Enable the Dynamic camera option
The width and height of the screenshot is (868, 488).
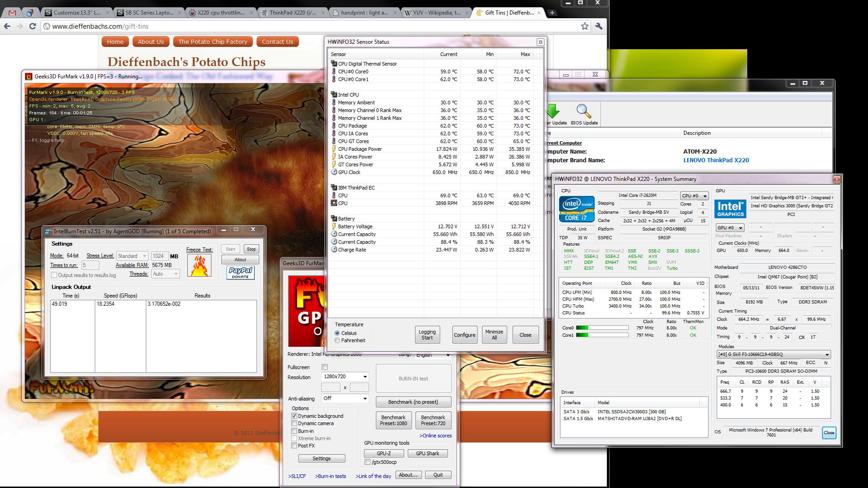(x=294, y=423)
